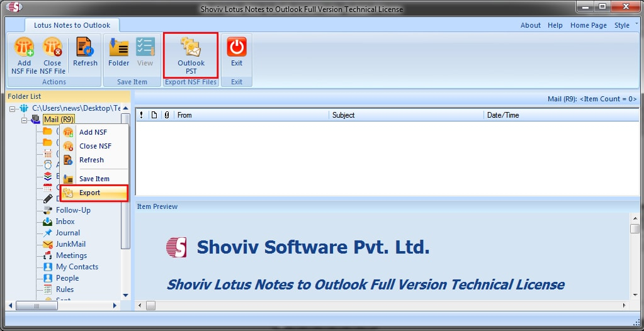Click preview pane horizontal scroll left arrow

point(140,305)
